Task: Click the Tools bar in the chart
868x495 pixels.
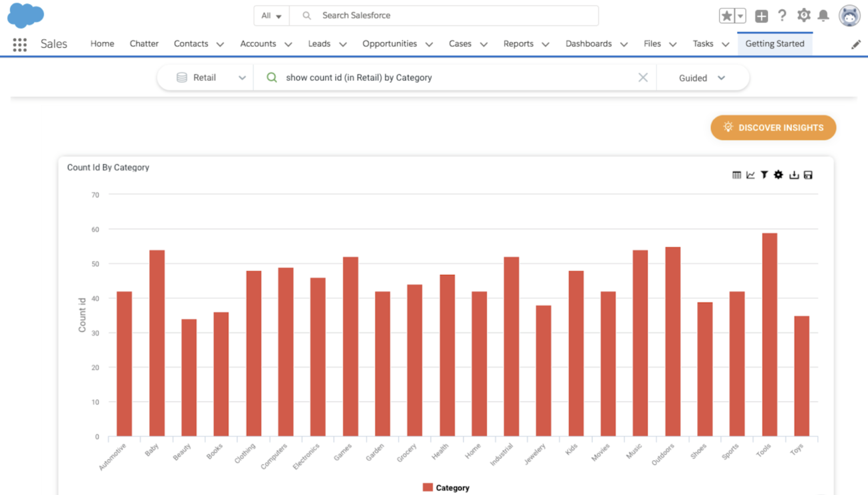Action: pyautogui.click(x=769, y=335)
